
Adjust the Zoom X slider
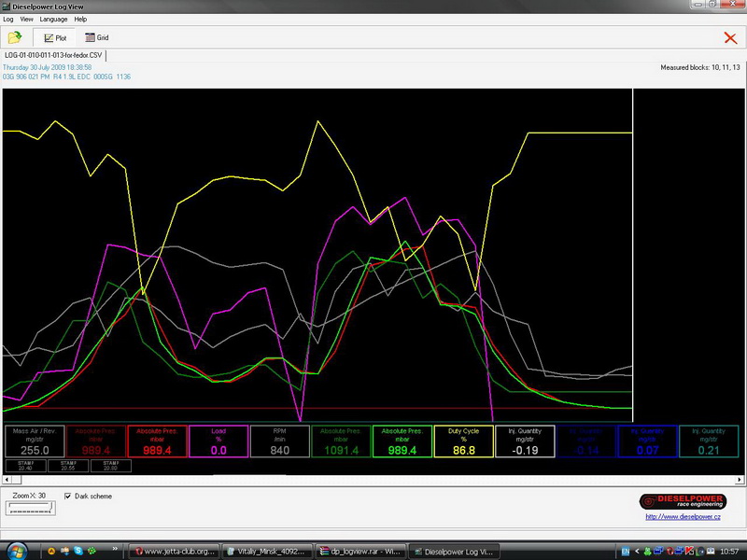pos(31,509)
